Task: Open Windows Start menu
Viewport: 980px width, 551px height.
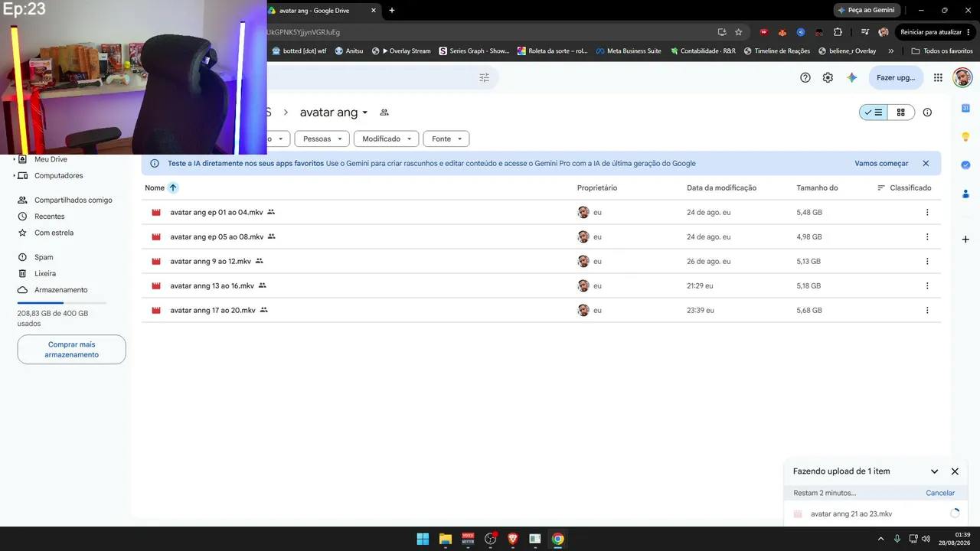Action: coord(423,539)
